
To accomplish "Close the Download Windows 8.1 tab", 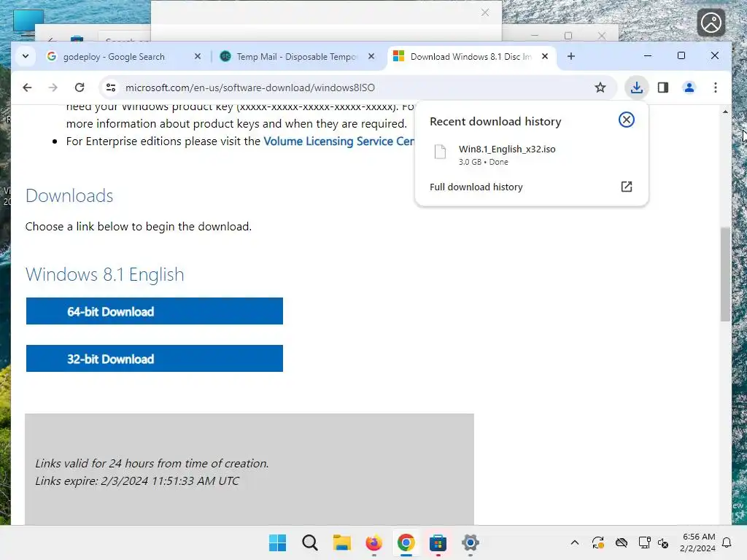I will (545, 57).
